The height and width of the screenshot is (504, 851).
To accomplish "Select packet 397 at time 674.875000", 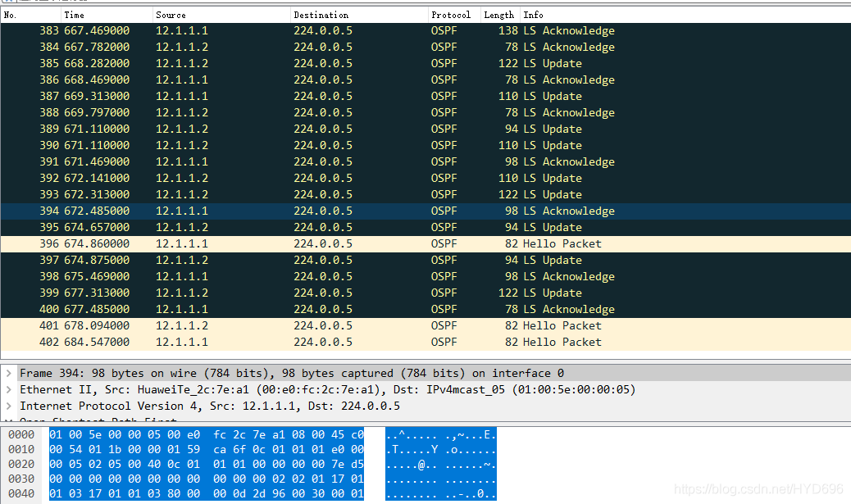I will (425, 260).
